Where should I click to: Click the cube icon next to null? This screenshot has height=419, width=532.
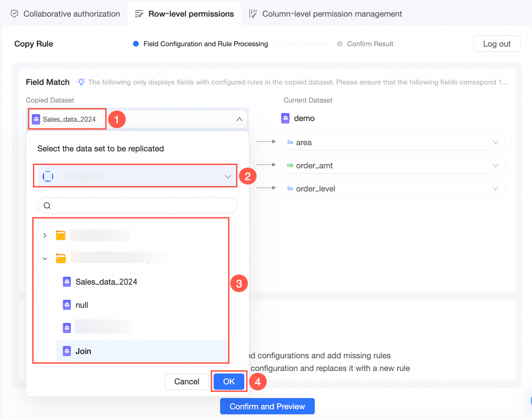tap(67, 305)
